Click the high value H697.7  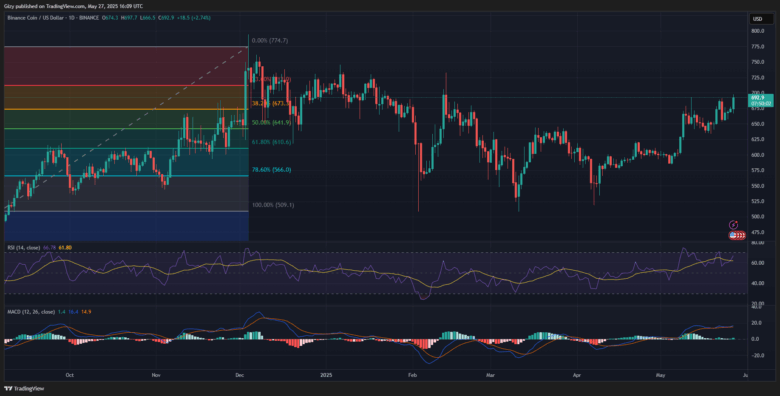pos(128,17)
